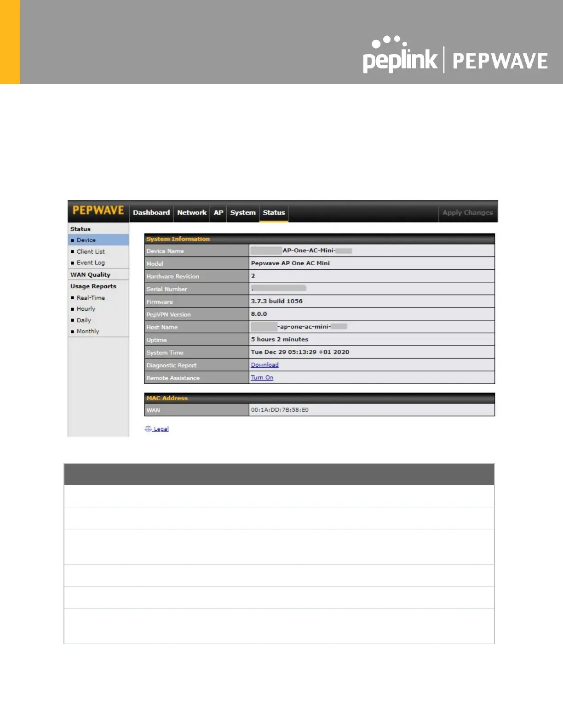This screenshot has width=563, height=728.
Task: Open the Legal link
Action: [x=161, y=429]
